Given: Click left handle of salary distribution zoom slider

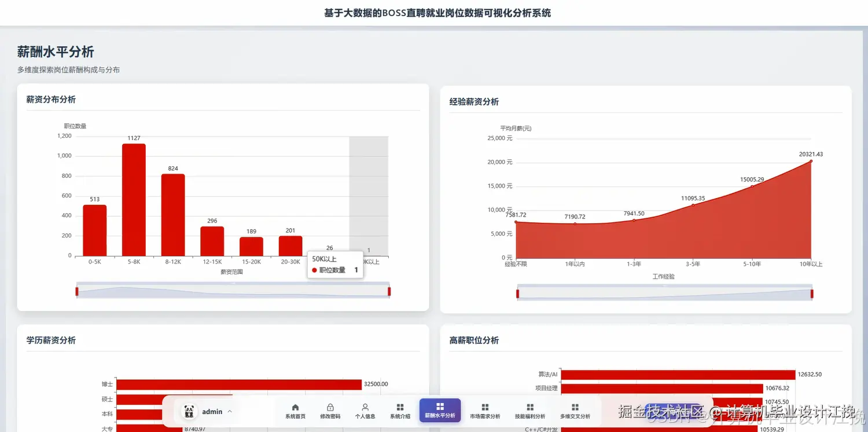Looking at the screenshot, I should point(77,291).
